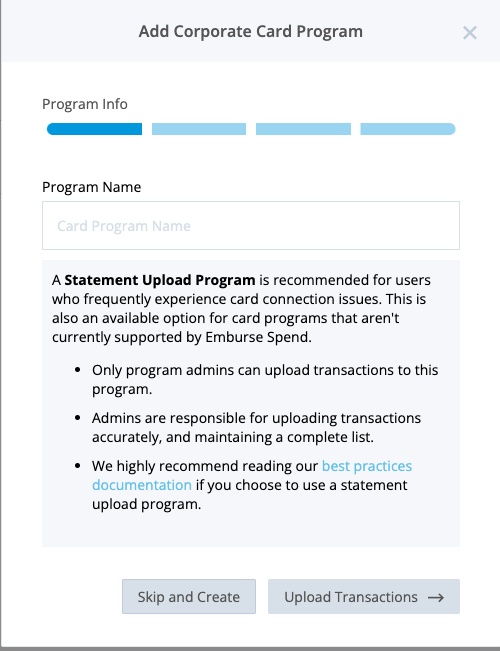
Task: Click the Add Corporate Card Program title
Action: tap(251, 32)
